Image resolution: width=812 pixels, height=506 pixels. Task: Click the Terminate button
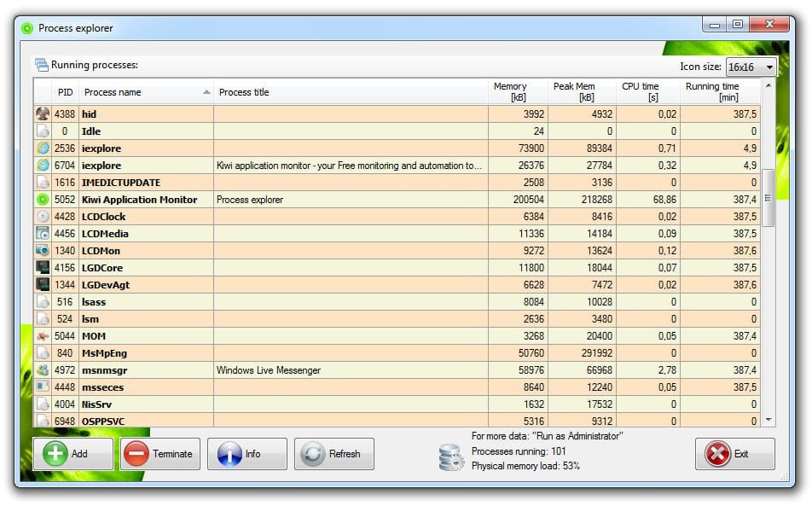point(159,454)
